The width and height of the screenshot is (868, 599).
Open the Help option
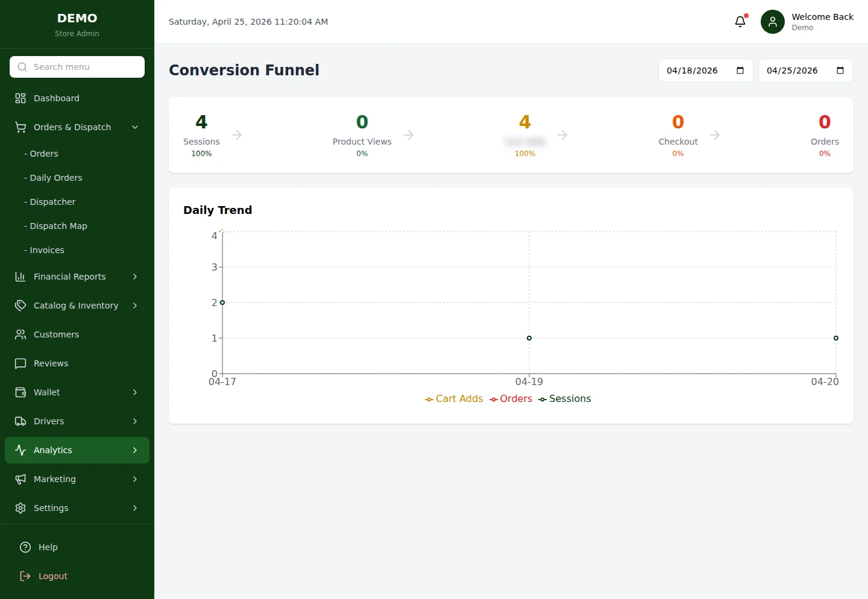pos(48,547)
